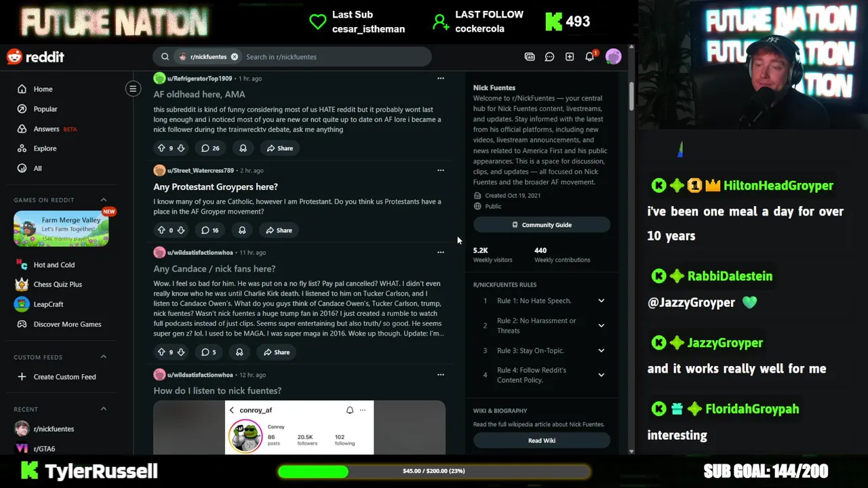
Task: Click HiltonHeadGroyper's name in stream chat
Action: click(x=778, y=186)
